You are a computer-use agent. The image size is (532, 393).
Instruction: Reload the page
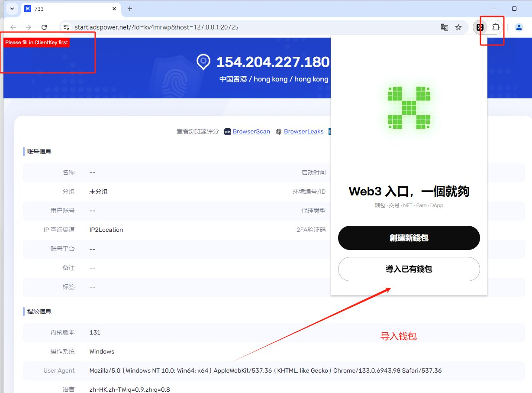pyautogui.click(x=44, y=27)
